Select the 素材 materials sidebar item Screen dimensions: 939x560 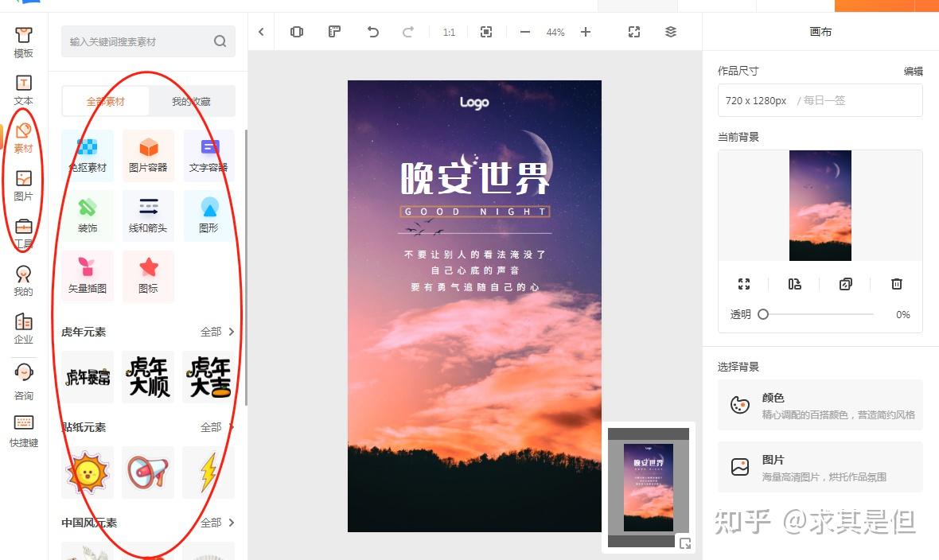23,138
